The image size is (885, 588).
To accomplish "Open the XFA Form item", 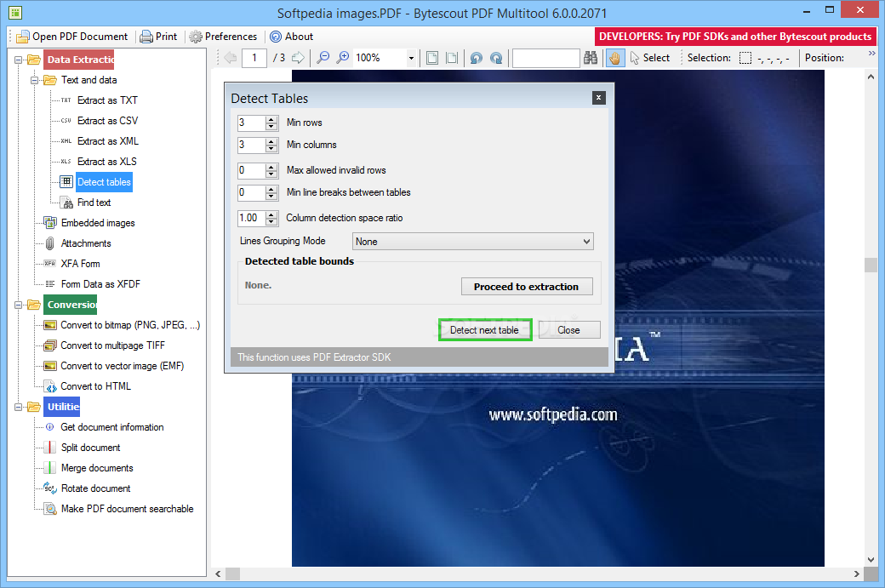I will 80,264.
